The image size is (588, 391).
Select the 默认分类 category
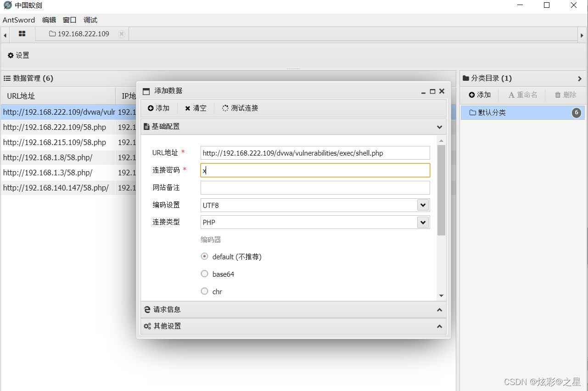(x=523, y=112)
